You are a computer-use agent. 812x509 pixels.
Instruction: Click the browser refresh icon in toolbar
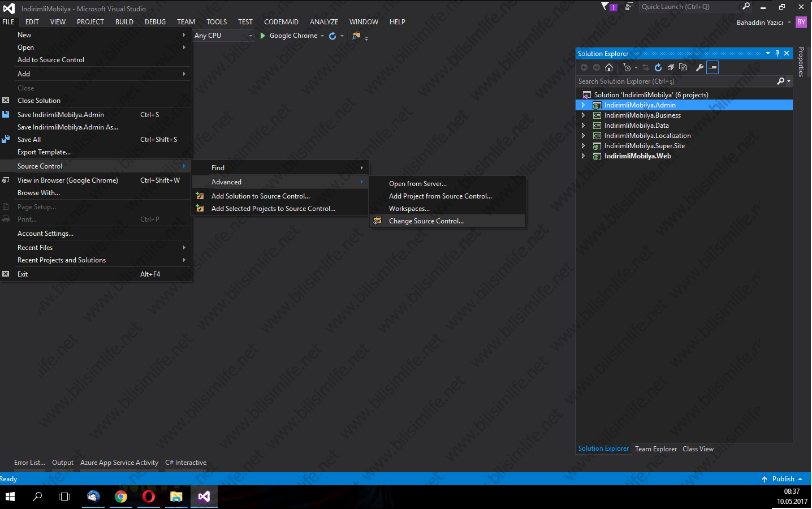(x=332, y=36)
